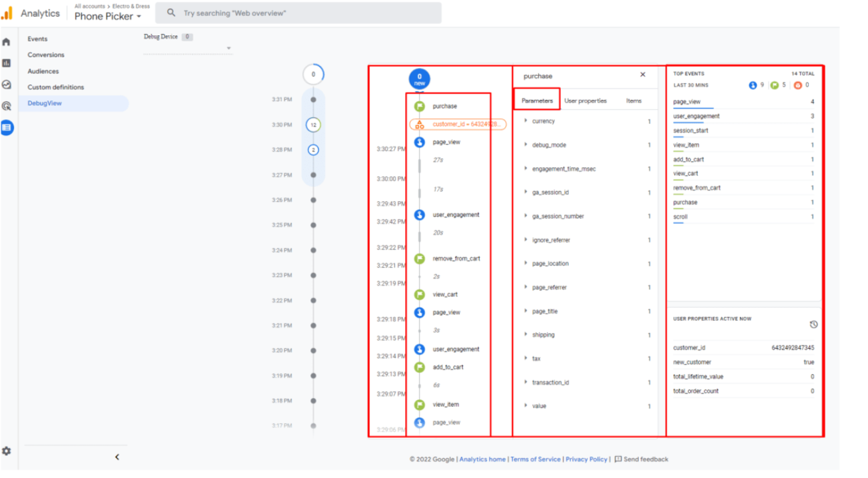Viewport: 868px width, 478px height.
Task: Switch to the User properties tab
Action: (x=586, y=101)
